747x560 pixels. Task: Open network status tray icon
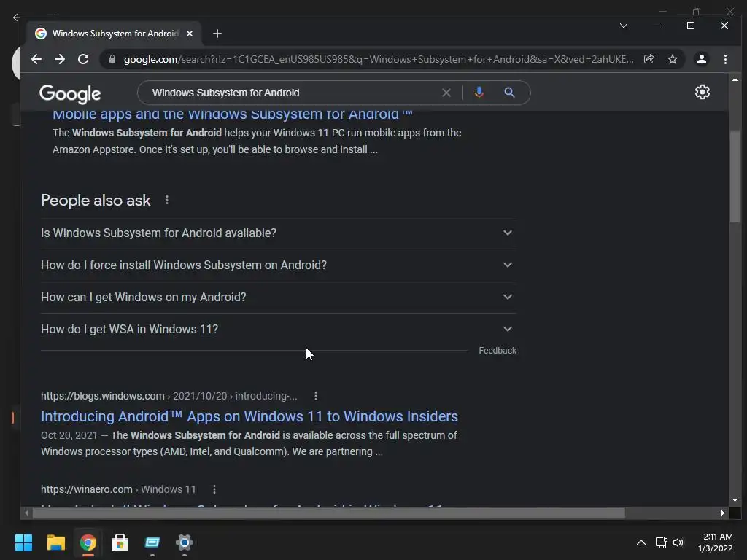pyautogui.click(x=661, y=542)
